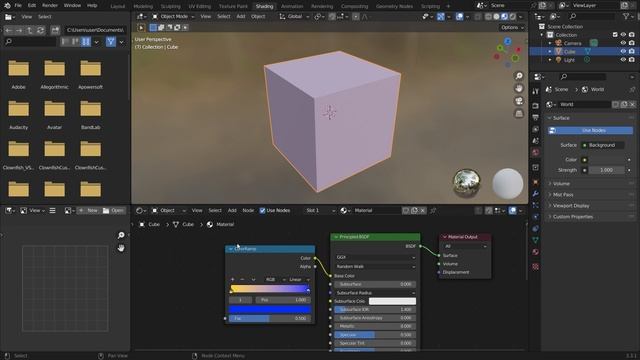Add color stop with ColorRamp plus button
This screenshot has height=360, width=640.
233,280
